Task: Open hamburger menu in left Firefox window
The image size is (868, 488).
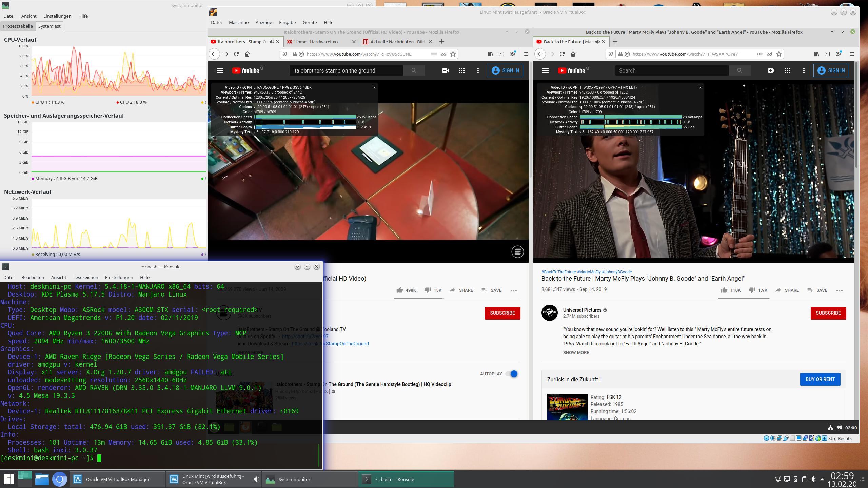Action: point(526,54)
